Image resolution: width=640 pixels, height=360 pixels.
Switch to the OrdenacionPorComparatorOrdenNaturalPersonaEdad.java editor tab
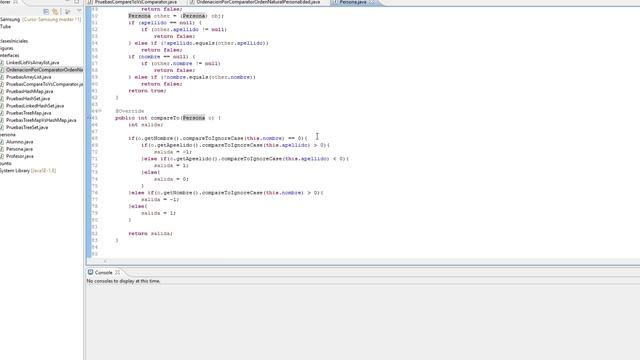258,2
